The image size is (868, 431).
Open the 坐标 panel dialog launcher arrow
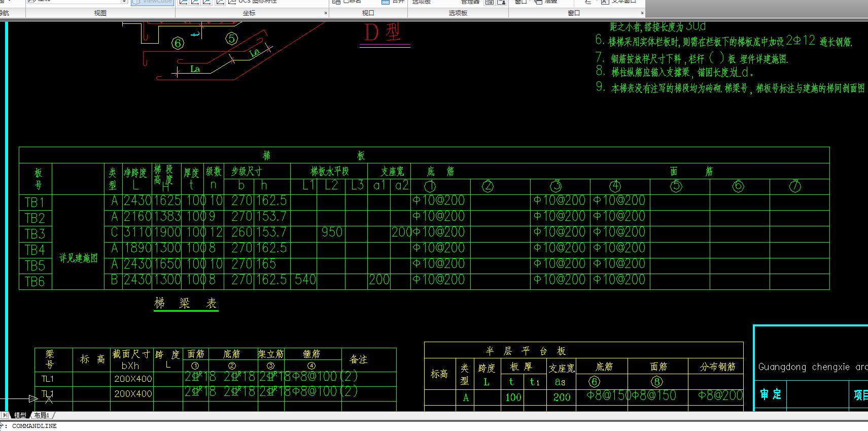(326, 13)
